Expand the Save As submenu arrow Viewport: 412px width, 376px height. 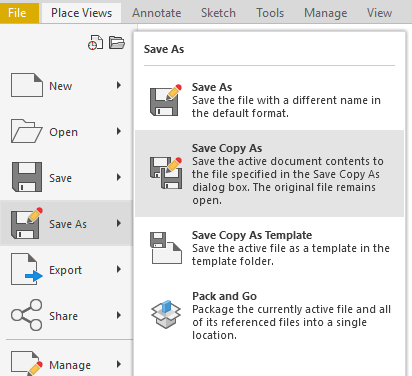pos(119,223)
